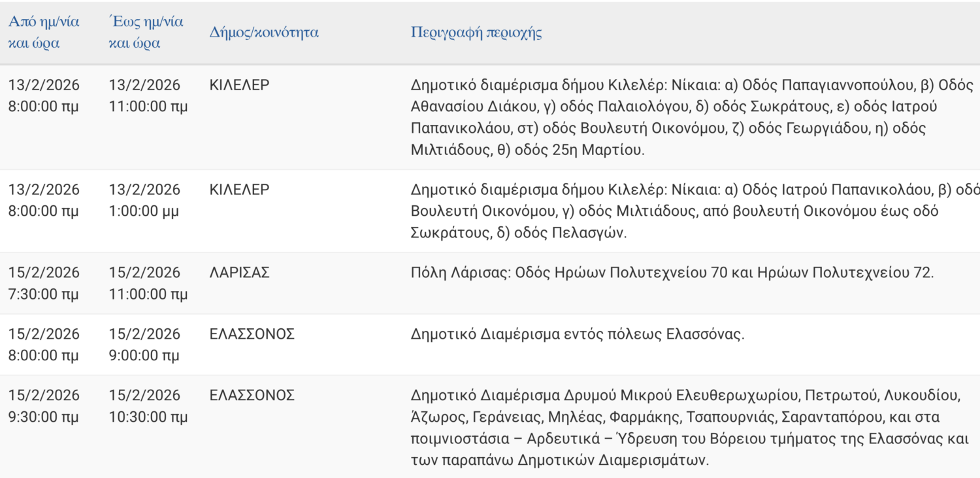Click ΚΙΛΕΛΕΡ in the Παπαγιαννοπούλου outage row
980x478 pixels.
[x=240, y=85]
